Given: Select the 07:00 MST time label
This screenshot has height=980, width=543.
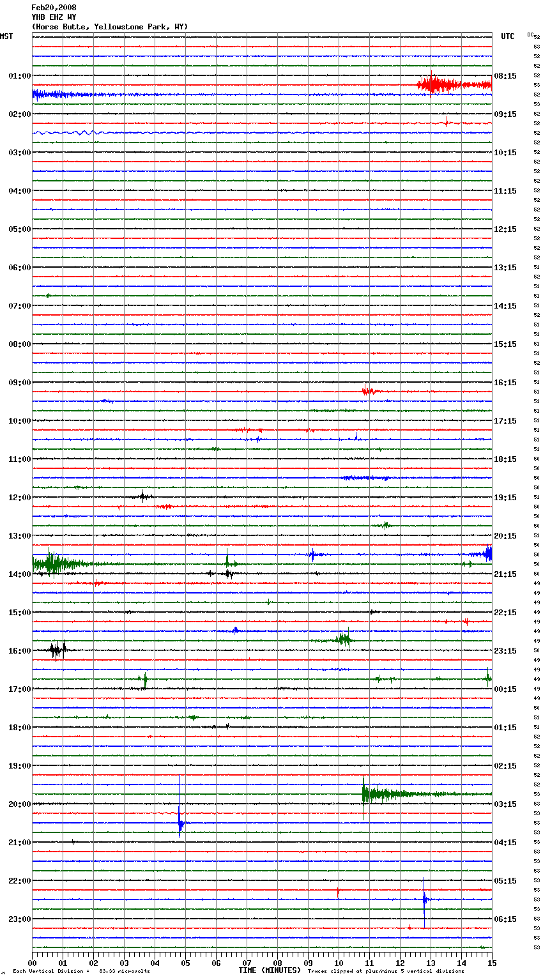Looking at the screenshot, I should coord(20,306).
